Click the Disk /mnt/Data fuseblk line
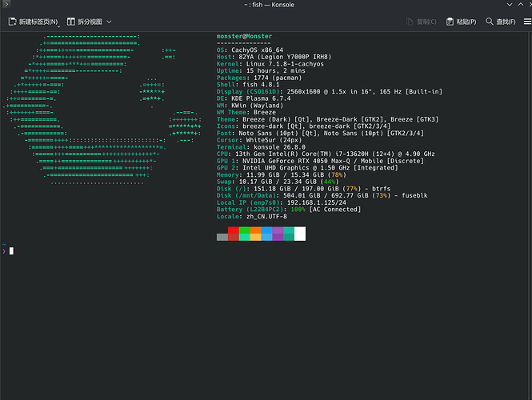This screenshot has width=532, height=400. [x=322, y=196]
